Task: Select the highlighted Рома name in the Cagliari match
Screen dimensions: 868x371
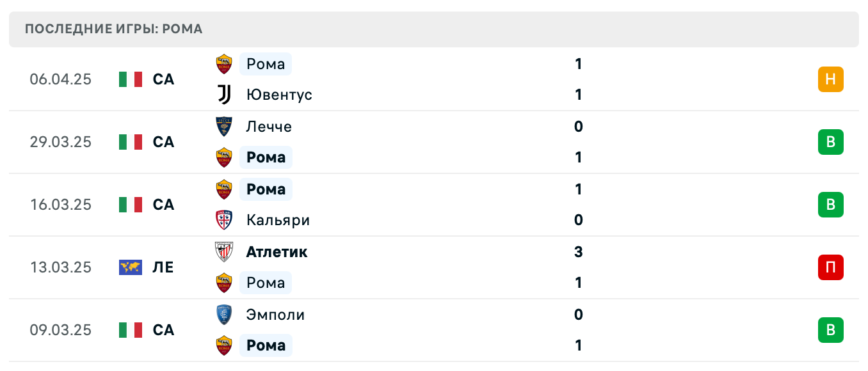Action: click(x=265, y=189)
